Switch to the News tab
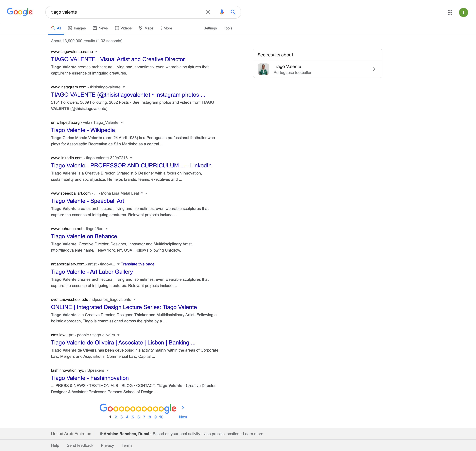Screen dimensions: 476x451 pos(100,28)
